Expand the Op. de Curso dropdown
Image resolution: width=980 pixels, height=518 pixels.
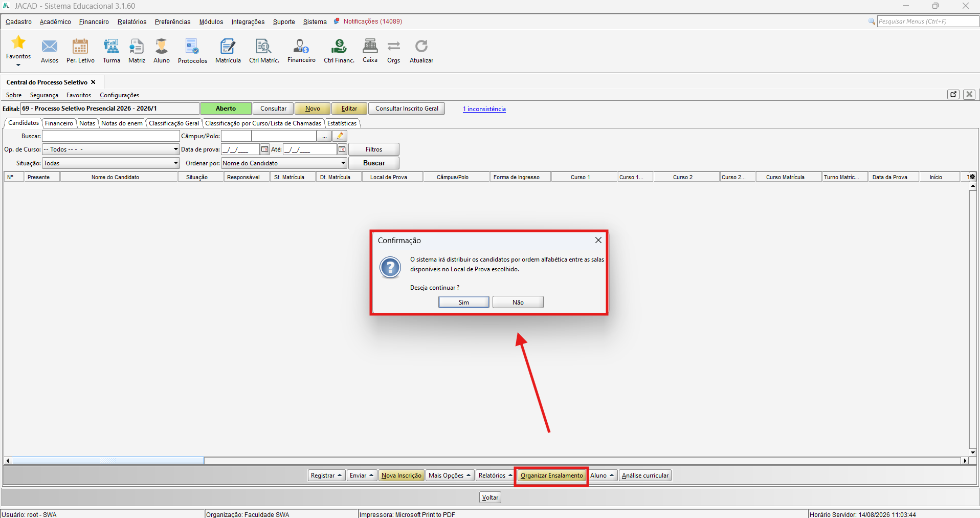tap(176, 149)
